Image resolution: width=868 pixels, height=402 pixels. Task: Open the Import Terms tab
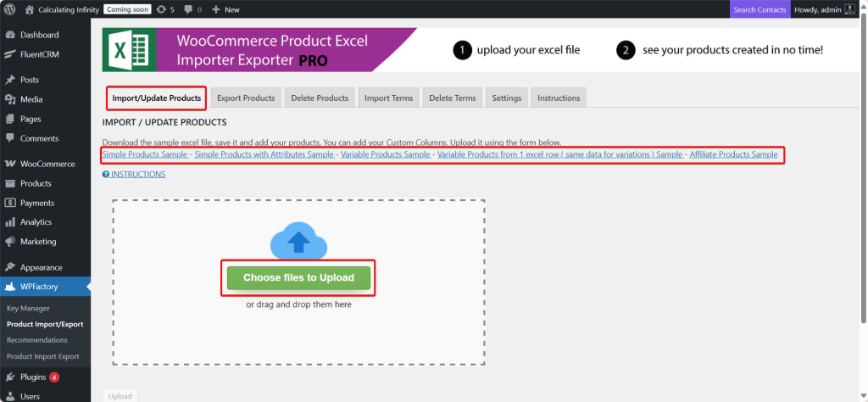(388, 98)
